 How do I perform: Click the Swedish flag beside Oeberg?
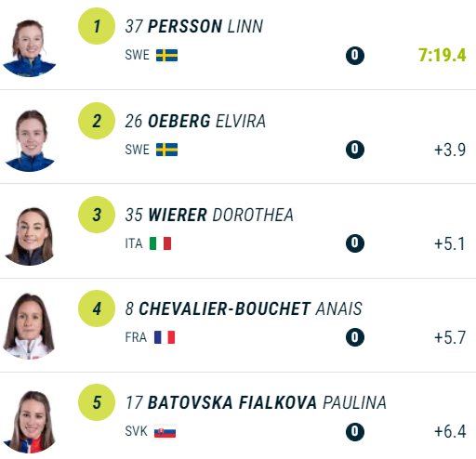pyautogui.click(x=166, y=150)
